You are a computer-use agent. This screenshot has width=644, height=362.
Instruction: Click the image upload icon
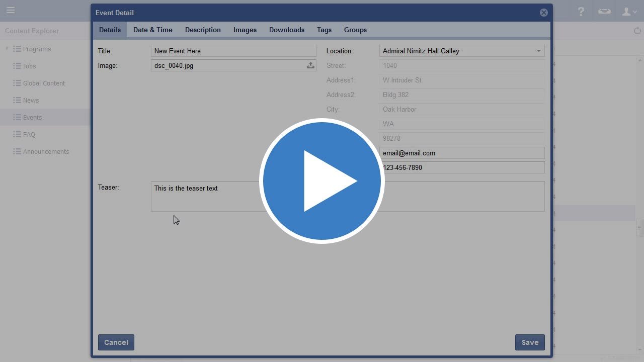[x=310, y=65]
